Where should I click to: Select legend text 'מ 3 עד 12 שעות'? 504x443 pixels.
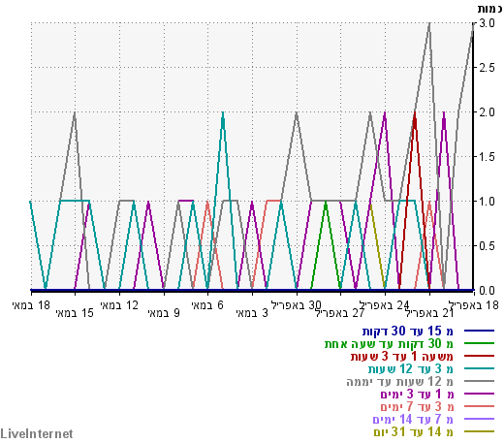[x=411, y=368]
